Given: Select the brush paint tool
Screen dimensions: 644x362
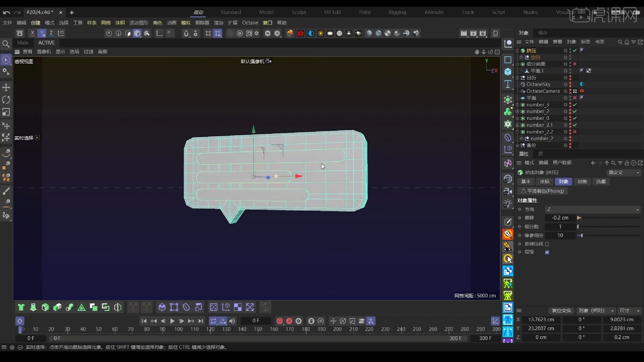Looking at the screenshot, I should (x=6, y=191).
